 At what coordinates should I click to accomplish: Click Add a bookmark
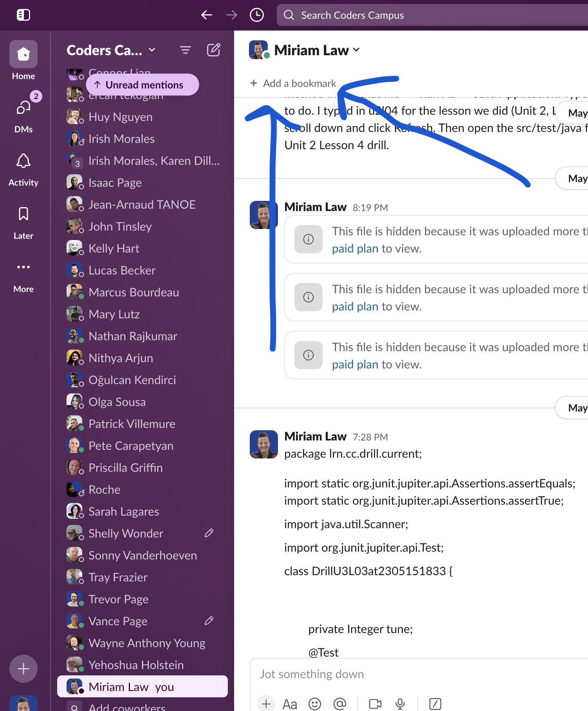pos(293,83)
